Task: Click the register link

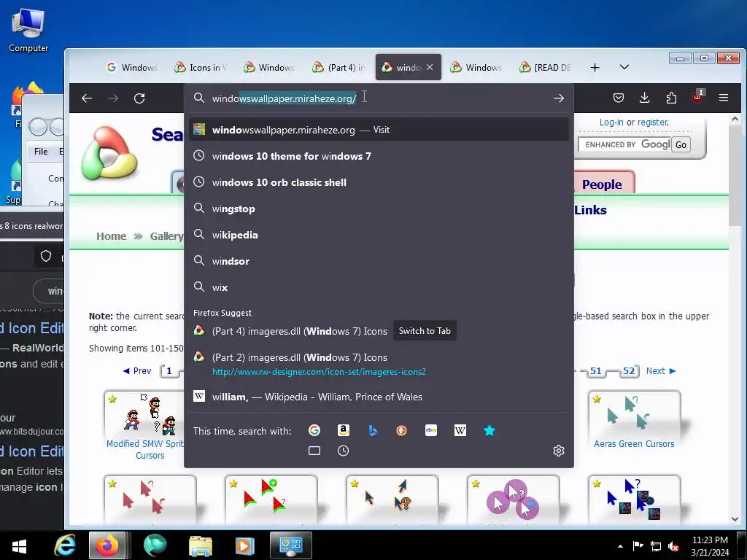Action: coord(653,122)
